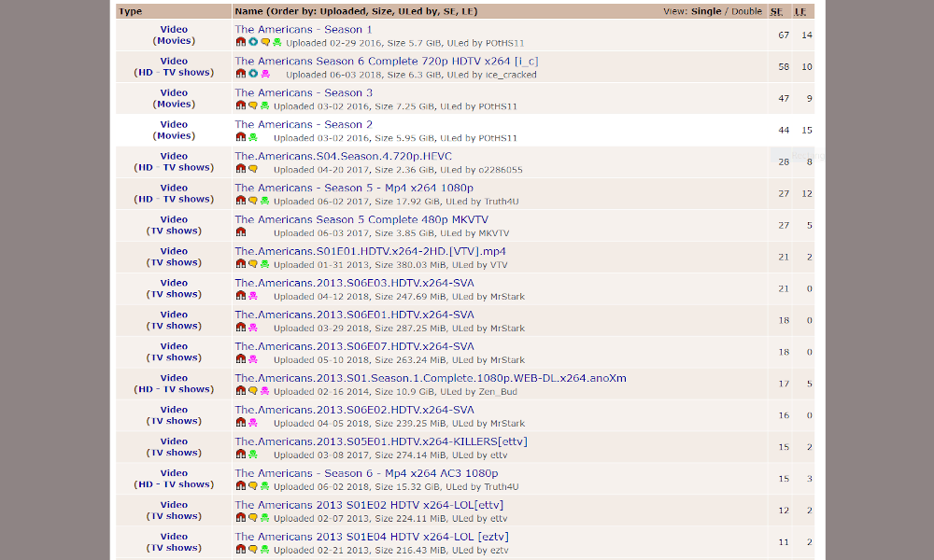Click magnet icon for The Americans - Season 3
This screenshot has width=934, height=560.
(241, 105)
